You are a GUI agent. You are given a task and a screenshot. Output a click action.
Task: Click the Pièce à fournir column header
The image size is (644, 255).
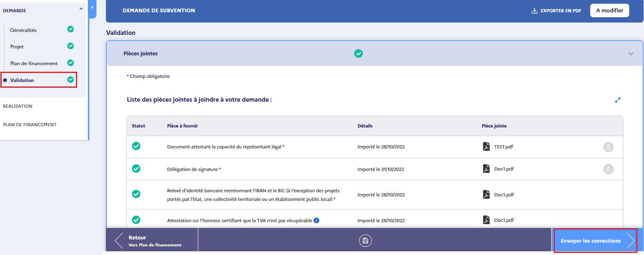coord(182,126)
